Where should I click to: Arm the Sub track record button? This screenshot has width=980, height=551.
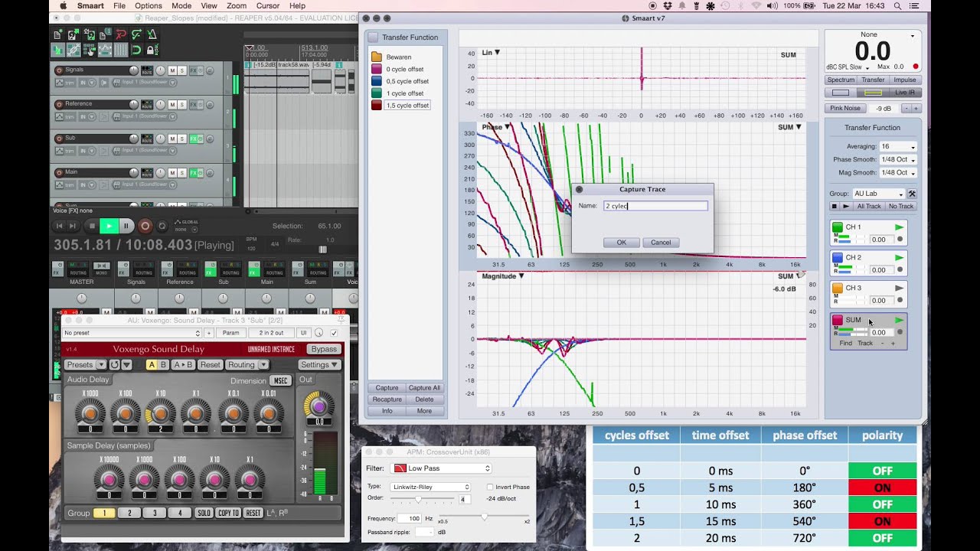(x=59, y=139)
